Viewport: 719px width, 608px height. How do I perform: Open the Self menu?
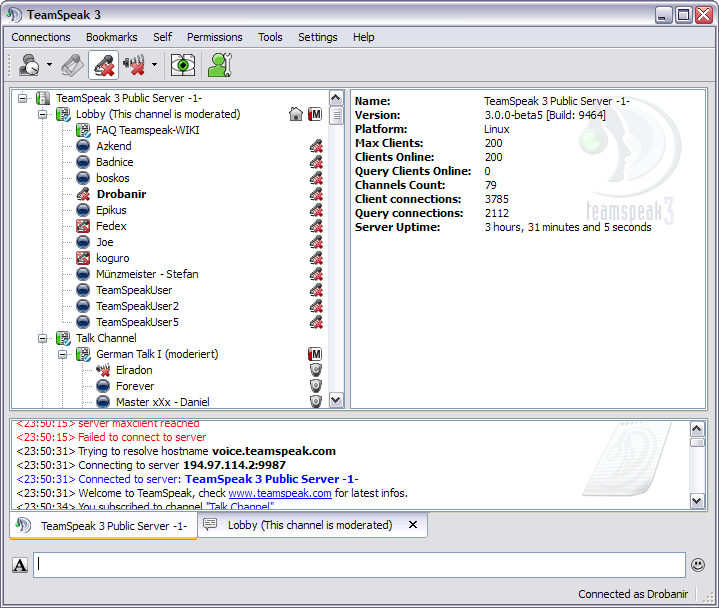(162, 37)
